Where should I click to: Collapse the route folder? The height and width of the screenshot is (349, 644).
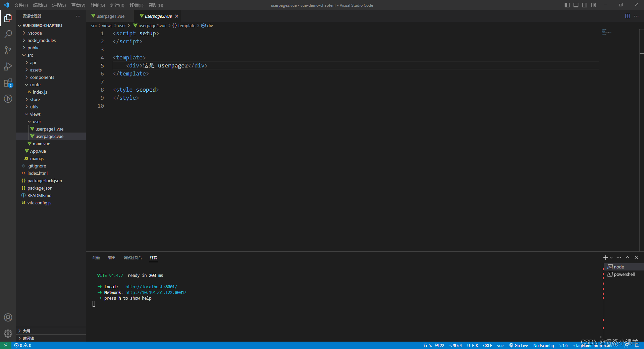click(x=51, y=85)
